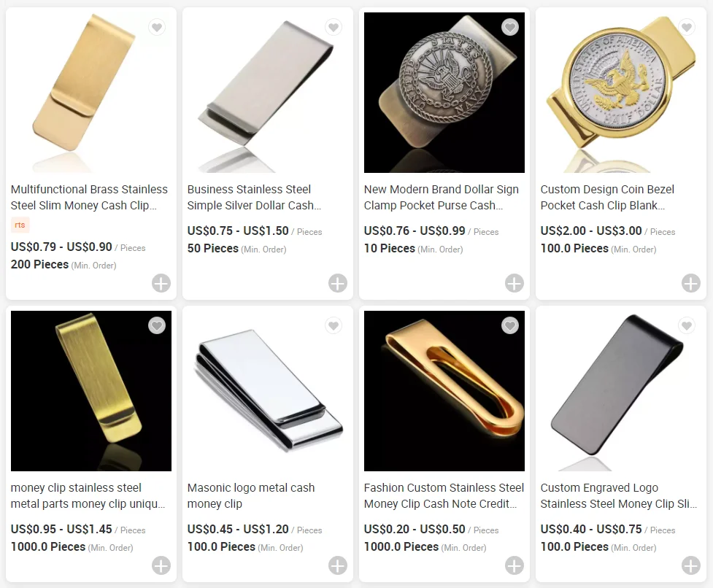The image size is (713, 588).
Task: Heart the Custom Design Coin Bezel clip
Action: (687, 27)
